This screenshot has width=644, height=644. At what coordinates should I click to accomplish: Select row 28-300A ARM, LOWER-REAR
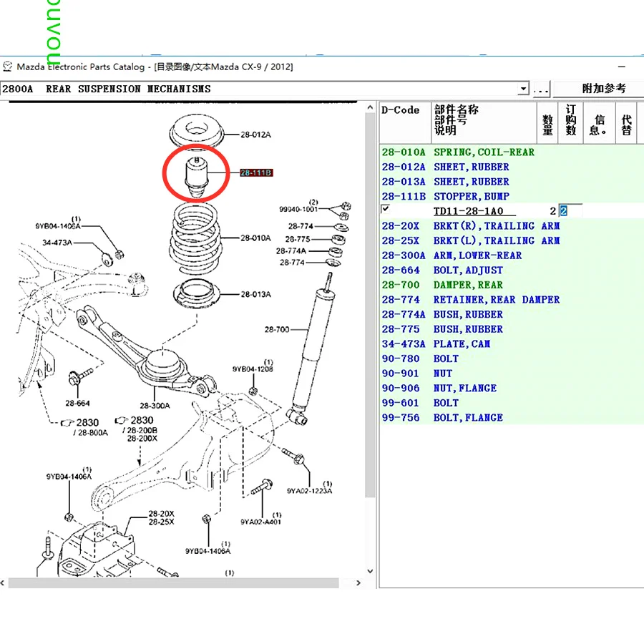point(512,255)
